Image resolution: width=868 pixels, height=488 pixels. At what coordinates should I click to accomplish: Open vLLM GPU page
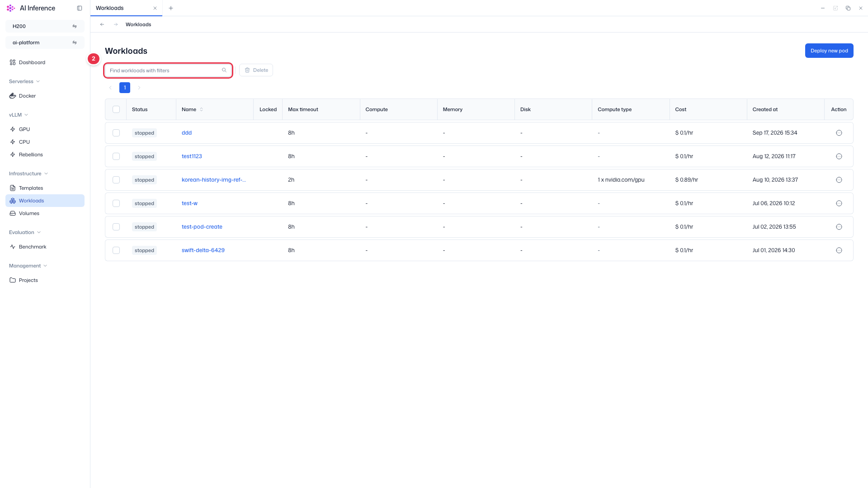45,129
